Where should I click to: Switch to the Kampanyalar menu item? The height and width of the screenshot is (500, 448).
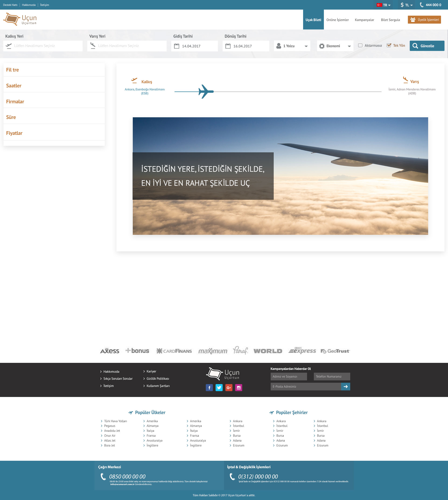[364, 20]
